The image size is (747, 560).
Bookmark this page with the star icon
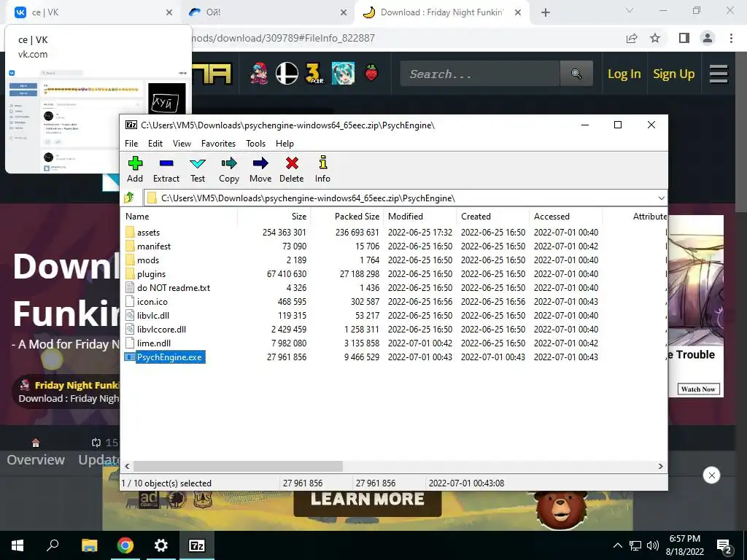(x=656, y=38)
